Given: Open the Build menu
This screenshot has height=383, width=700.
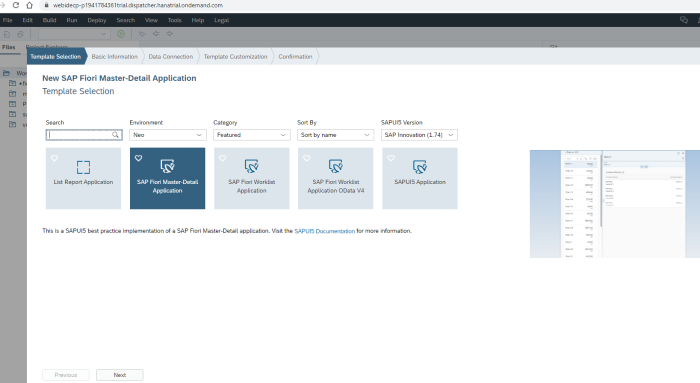Looking at the screenshot, I should pos(50,20).
